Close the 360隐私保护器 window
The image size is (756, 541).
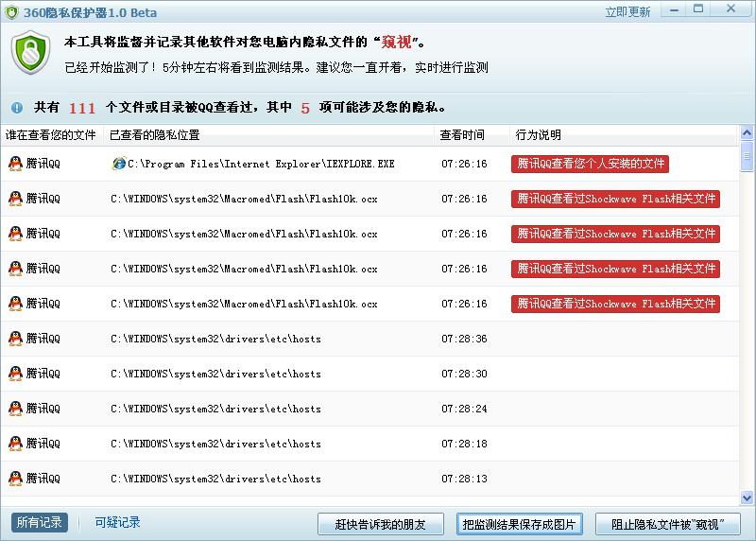pyautogui.click(x=730, y=9)
